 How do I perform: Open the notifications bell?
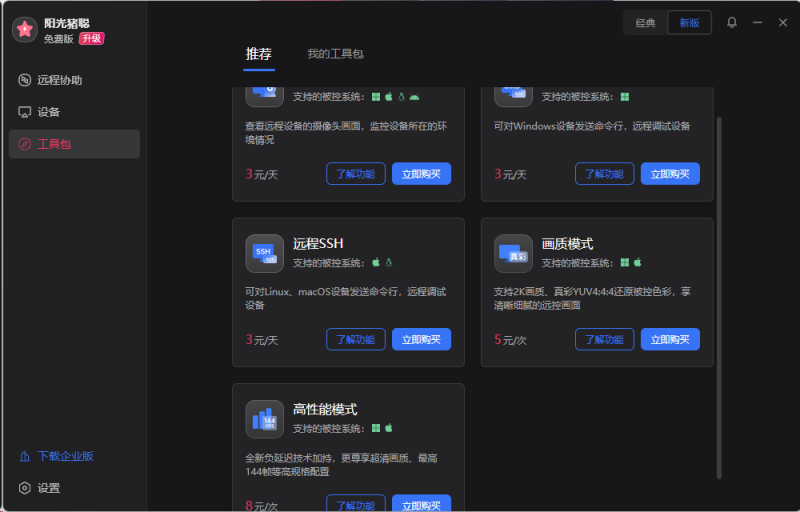click(x=732, y=22)
